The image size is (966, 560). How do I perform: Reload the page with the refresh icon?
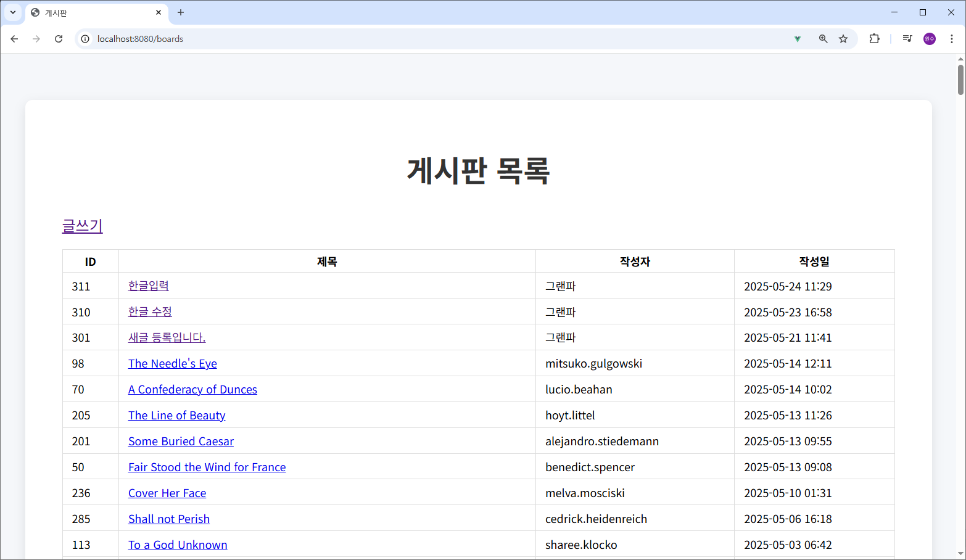pos(59,39)
